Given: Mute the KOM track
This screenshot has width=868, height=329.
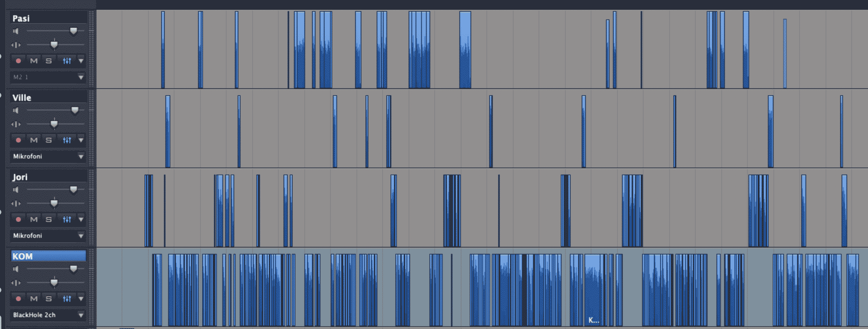Looking at the screenshot, I should coord(34,299).
